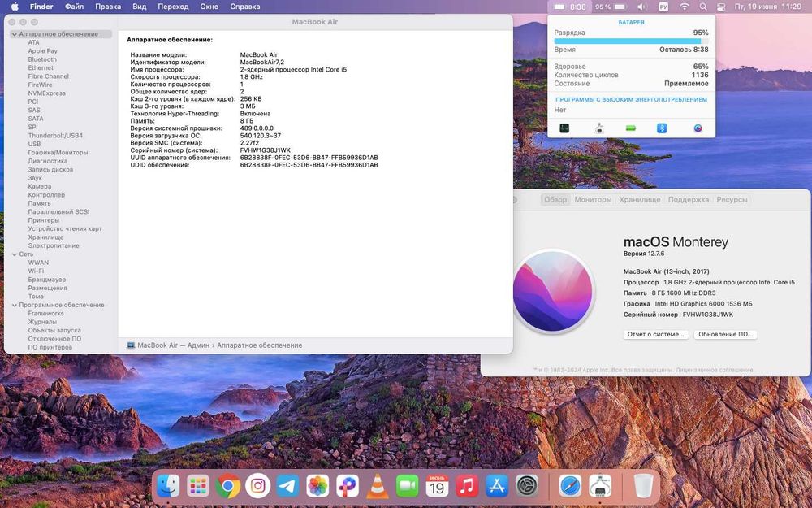
Task: Select NVMExpress in the sidebar
Action: [x=46, y=93]
